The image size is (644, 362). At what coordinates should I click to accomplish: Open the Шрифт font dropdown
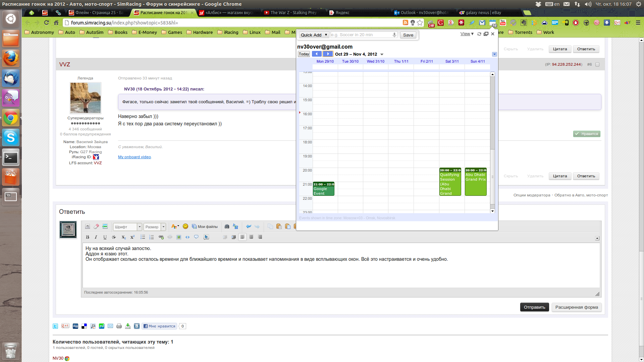pos(127,227)
